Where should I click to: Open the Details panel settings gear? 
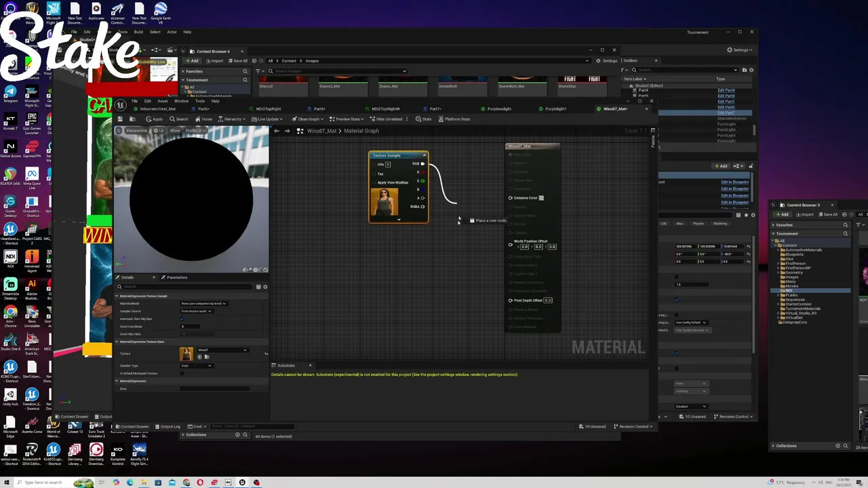click(265, 287)
